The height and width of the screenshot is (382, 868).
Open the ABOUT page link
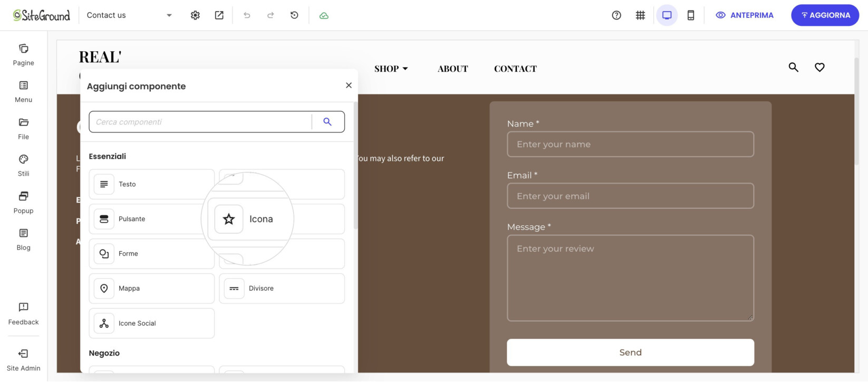coord(453,69)
